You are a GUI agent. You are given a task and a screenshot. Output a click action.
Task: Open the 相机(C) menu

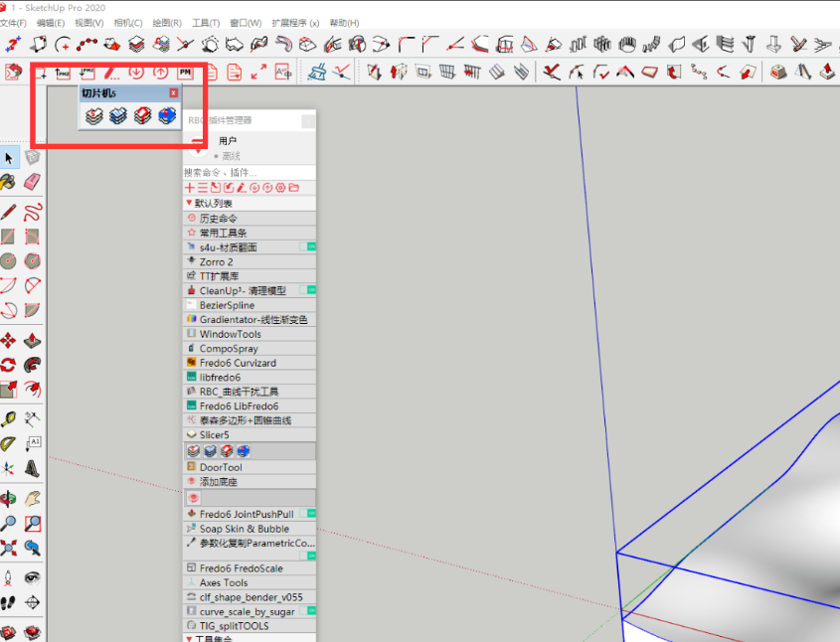pyautogui.click(x=128, y=23)
